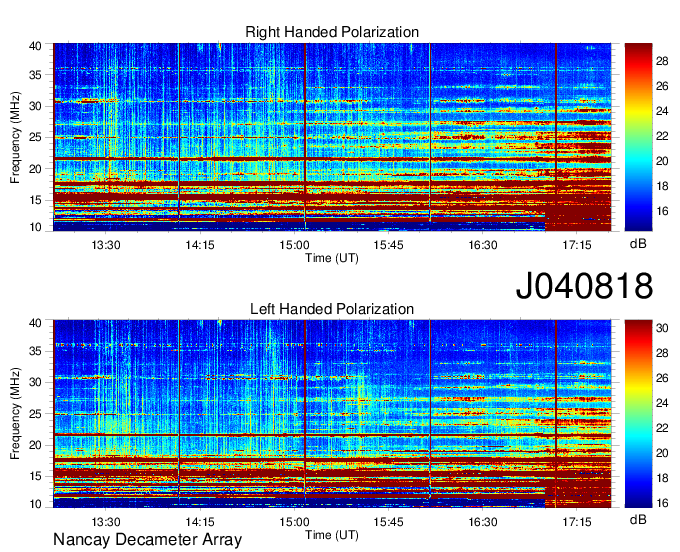
Task: Click the dB label under the top colorbar
Action: coord(638,244)
